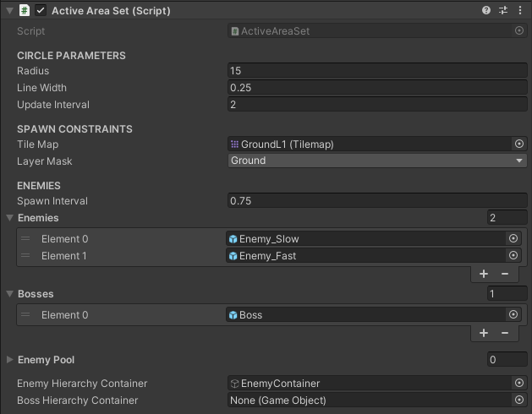Edit the Radius value field
This screenshot has height=414, width=532.
tap(377, 70)
